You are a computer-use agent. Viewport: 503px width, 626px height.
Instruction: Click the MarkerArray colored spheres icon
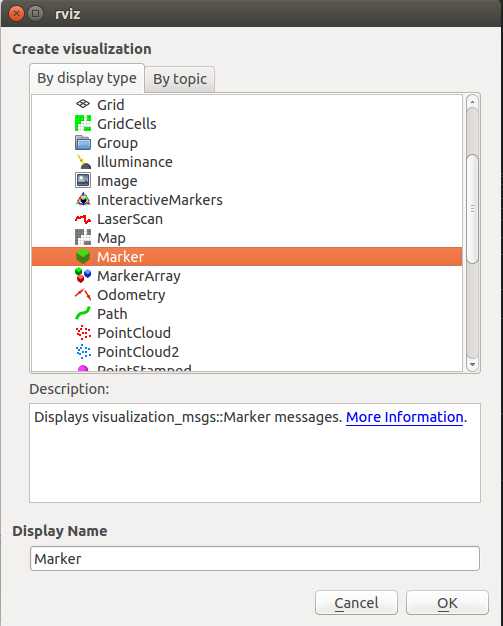click(83, 275)
